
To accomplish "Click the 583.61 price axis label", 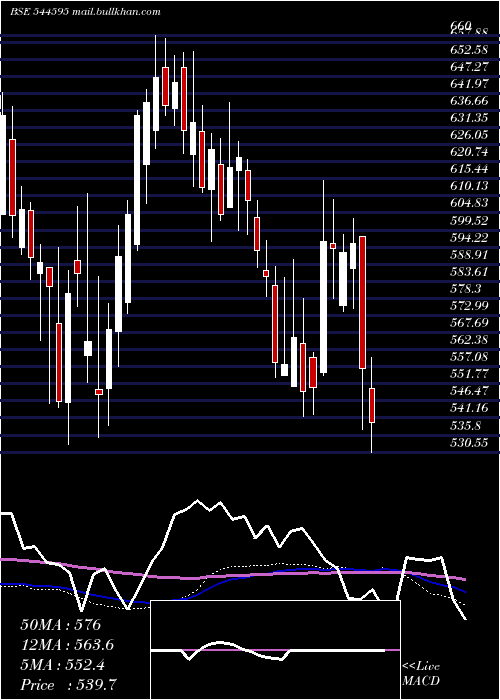I will 469,272.
